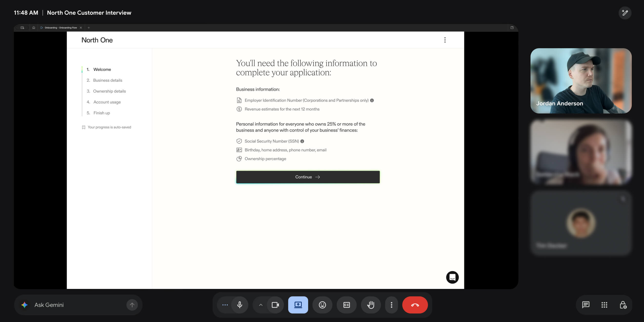This screenshot has width=644, height=322.
Task: Open the North One kebab menu
Action: 445,40
